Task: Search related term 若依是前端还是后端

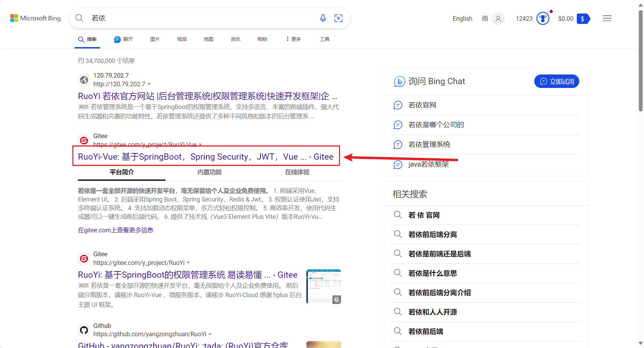Action: [x=439, y=254]
